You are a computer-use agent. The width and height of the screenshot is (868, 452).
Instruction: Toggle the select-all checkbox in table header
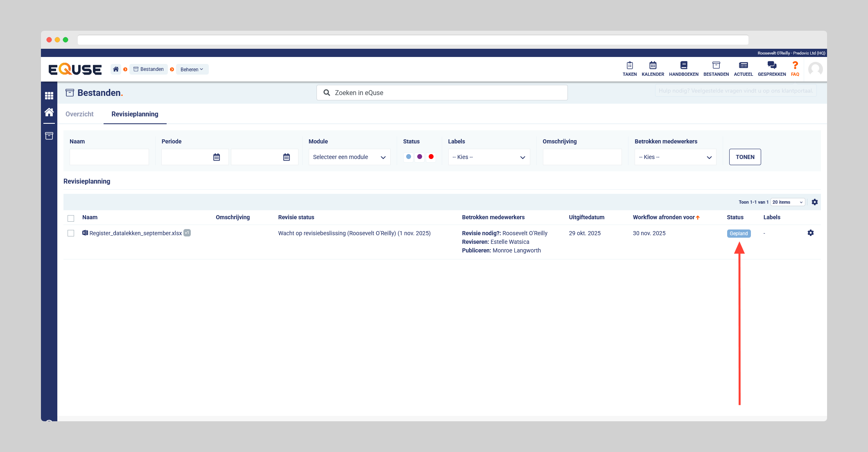point(71,218)
